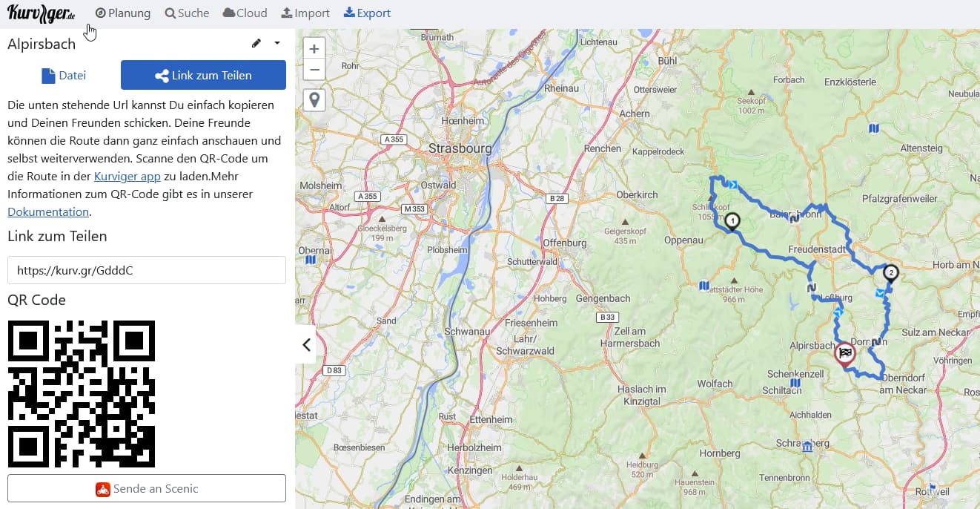Click the Oberkirch label on the map
The width and height of the screenshot is (980, 509).
638,194
